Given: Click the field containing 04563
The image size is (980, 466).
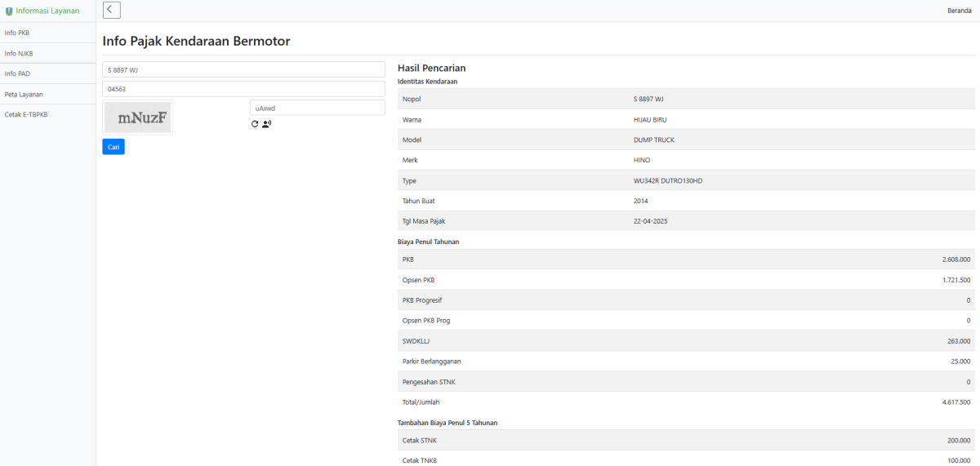Looking at the screenshot, I should click(243, 89).
